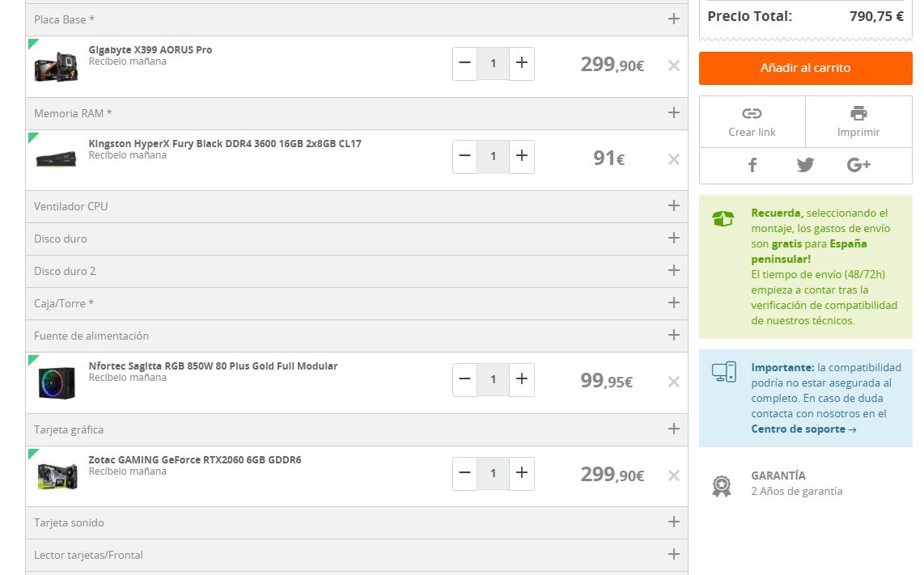The width and height of the screenshot is (924, 575).
Task: Share configuration on Google Plus icon
Action: pos(858,165)
